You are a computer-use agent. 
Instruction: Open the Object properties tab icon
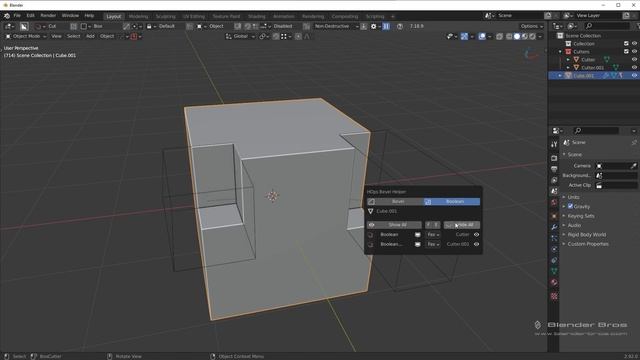coord(554,216)
